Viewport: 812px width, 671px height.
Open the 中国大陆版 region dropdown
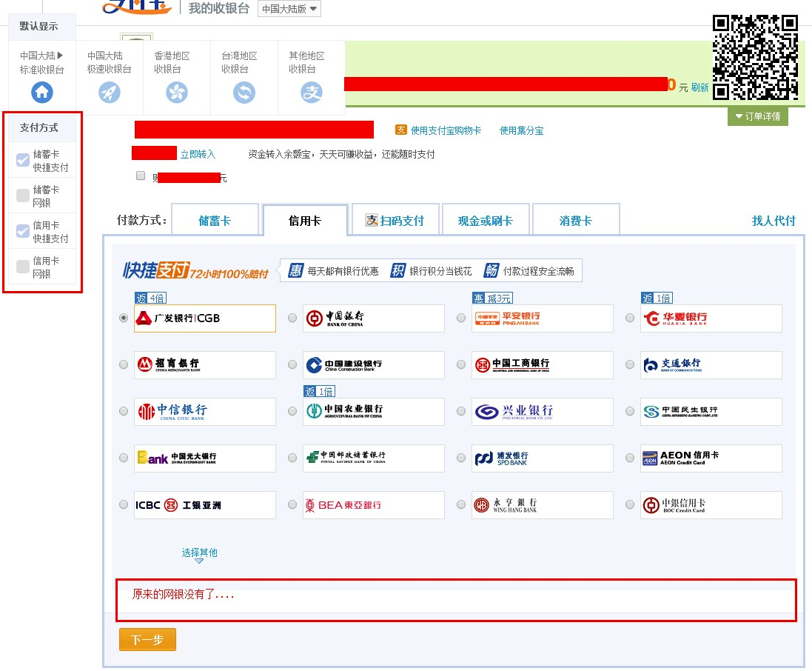click(289, 9)
